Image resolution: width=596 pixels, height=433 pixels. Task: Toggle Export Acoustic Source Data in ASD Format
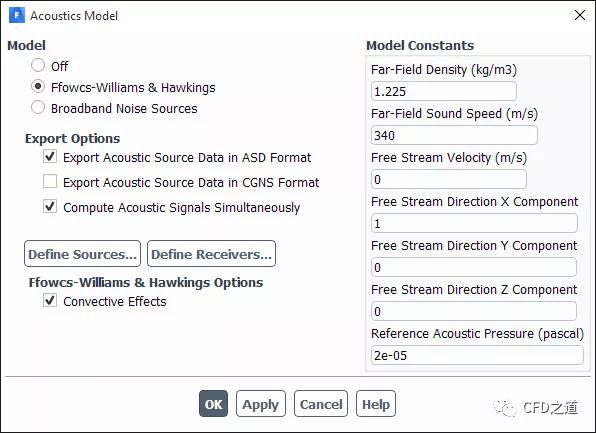point(50,157)
